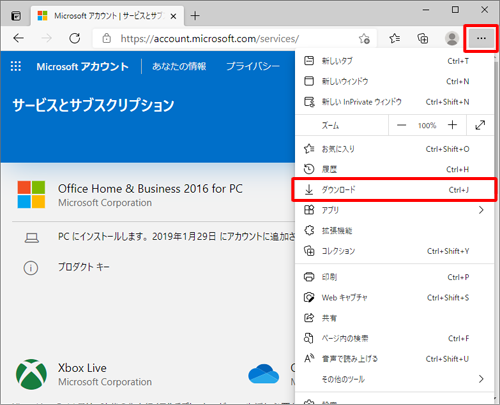The image size is (500, 405).
Task: Click the address bar URL
Action: pyautogui.click(x=209, y=39)
